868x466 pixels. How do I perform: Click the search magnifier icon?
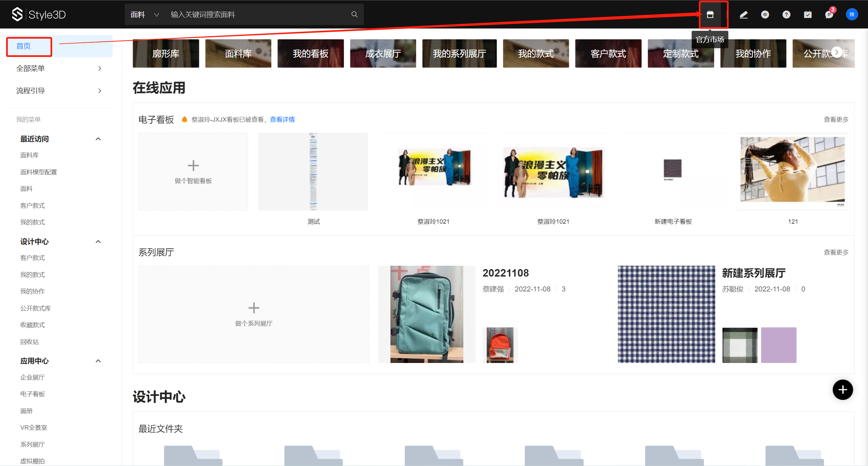click(354, 14)
